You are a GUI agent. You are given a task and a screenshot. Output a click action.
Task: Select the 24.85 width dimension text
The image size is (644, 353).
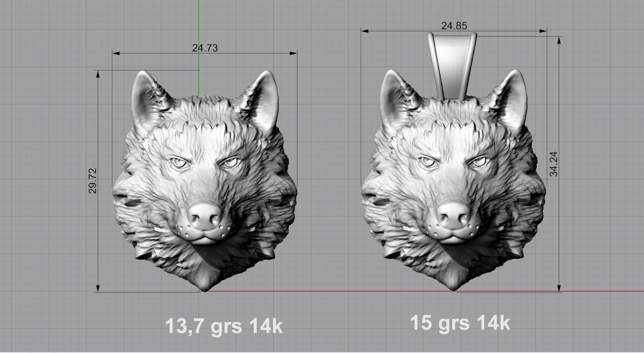pos(454,26)
